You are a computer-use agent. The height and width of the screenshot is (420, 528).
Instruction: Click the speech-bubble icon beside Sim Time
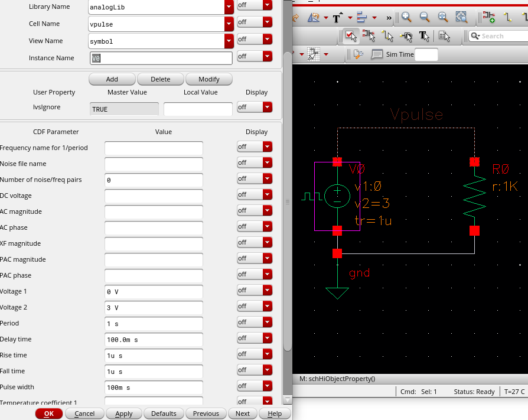pyautogui.click(x=377, y=54)
